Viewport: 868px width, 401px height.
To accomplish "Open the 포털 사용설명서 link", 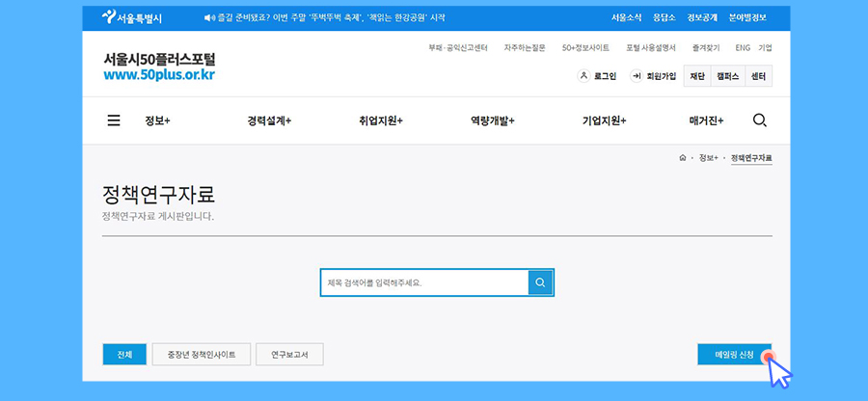I will point(651,48).
